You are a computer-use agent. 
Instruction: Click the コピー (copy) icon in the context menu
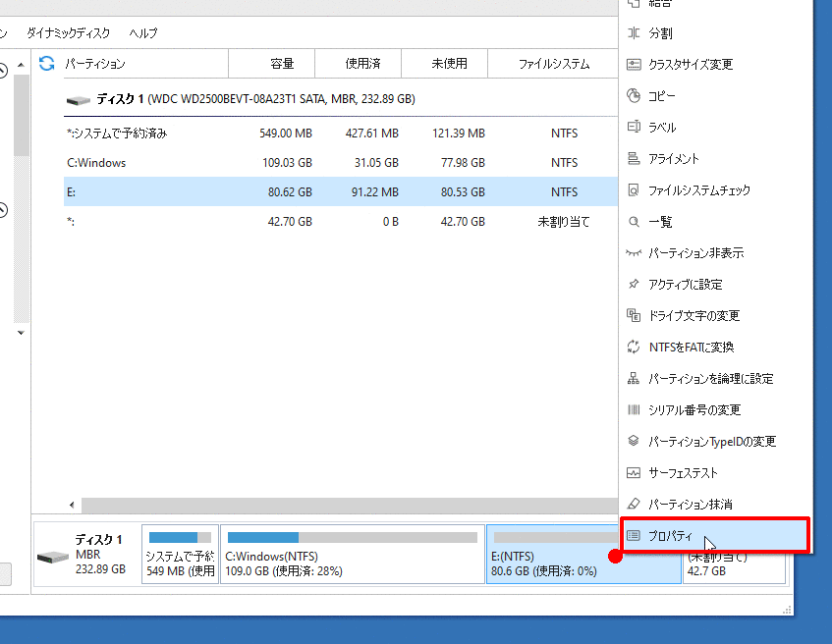pos(634,96)
